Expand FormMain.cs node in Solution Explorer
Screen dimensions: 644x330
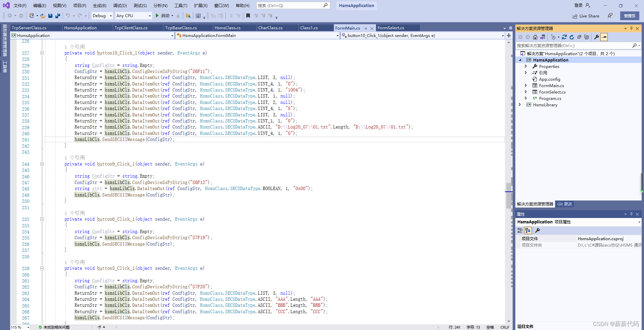(526, 85)
